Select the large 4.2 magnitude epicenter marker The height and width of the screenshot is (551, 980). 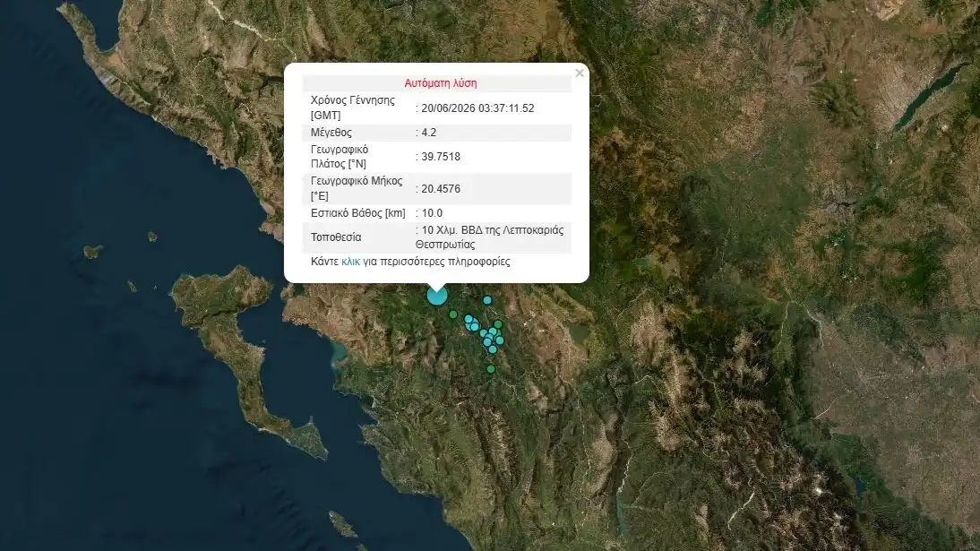point(437,295)
